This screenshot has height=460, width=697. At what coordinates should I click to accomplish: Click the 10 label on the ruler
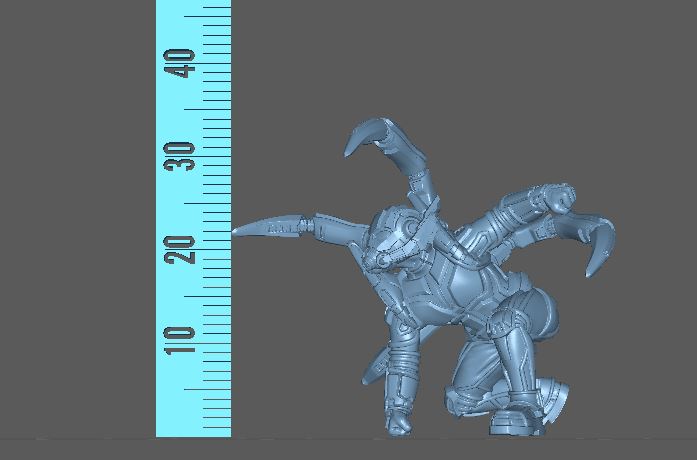(x=183, y=337)
